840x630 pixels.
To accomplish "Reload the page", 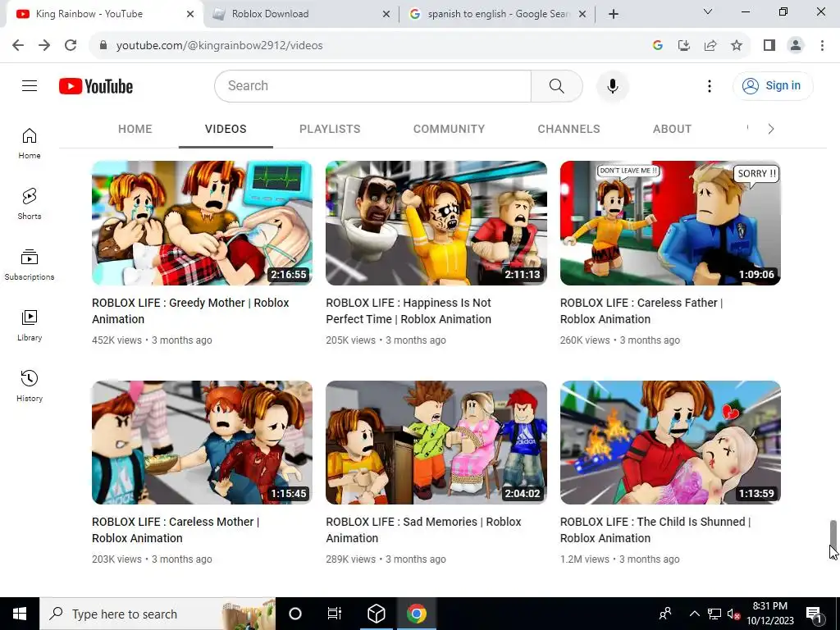I will 71,45.
